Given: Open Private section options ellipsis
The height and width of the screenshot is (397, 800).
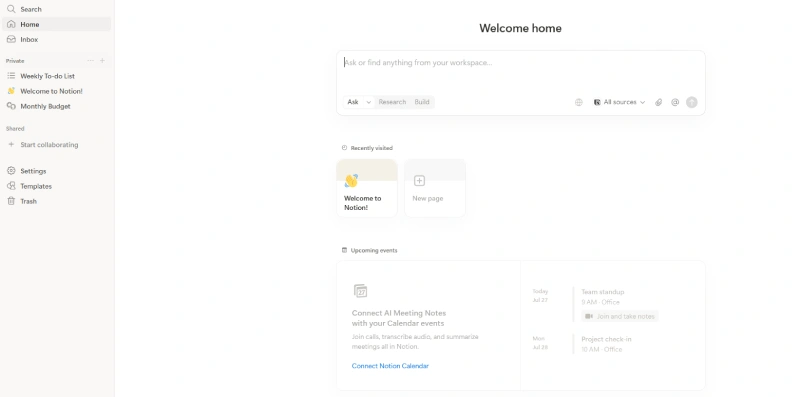Looking at the screenshot, I should (x=90, y=61).
